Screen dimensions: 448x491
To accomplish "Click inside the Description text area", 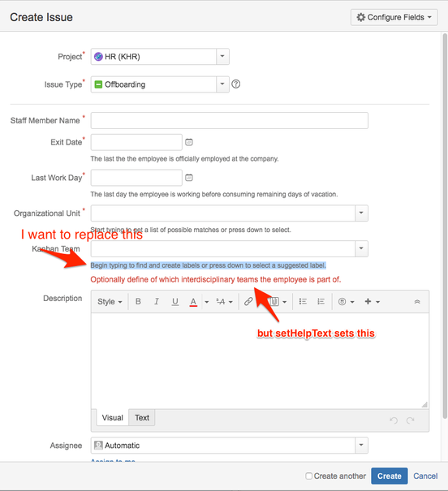I will [260, 360].
